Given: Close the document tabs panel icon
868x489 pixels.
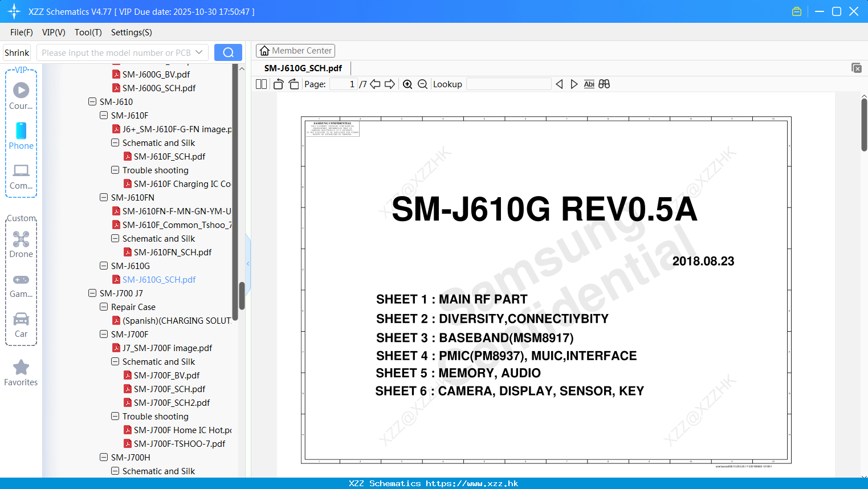Looking at the screenshot, I should tap(856, 68).
